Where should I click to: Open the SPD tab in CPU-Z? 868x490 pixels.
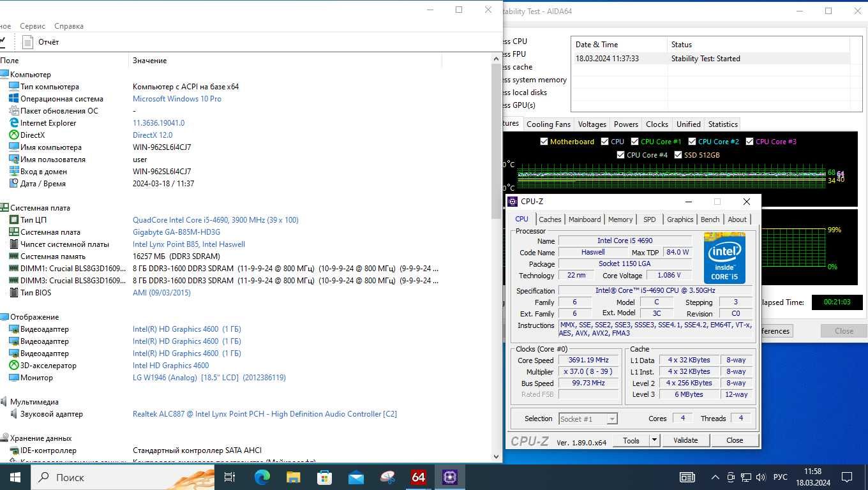(x=650, y=219)
